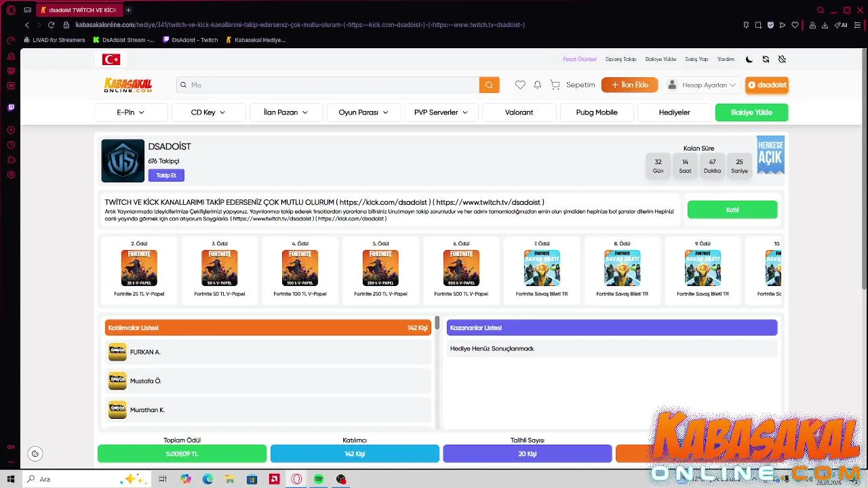Expand the PVP Serverler dropdown menu
Viewport: 868px width, 488px height.
click(441, 113)
